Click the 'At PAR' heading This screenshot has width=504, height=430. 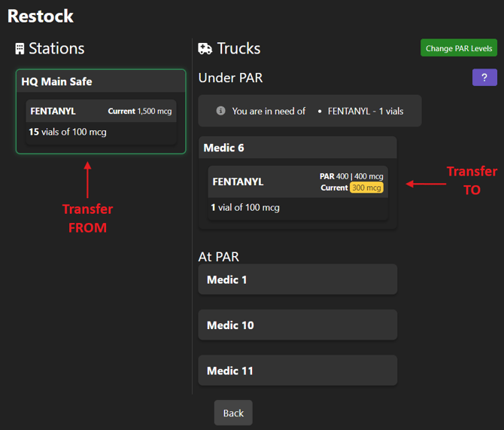tap(219, 257)
